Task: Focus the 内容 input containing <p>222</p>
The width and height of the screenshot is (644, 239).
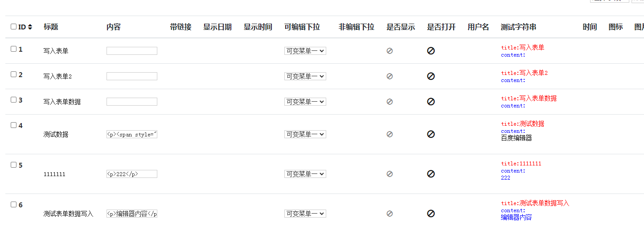Action: [x=132, y=174]
